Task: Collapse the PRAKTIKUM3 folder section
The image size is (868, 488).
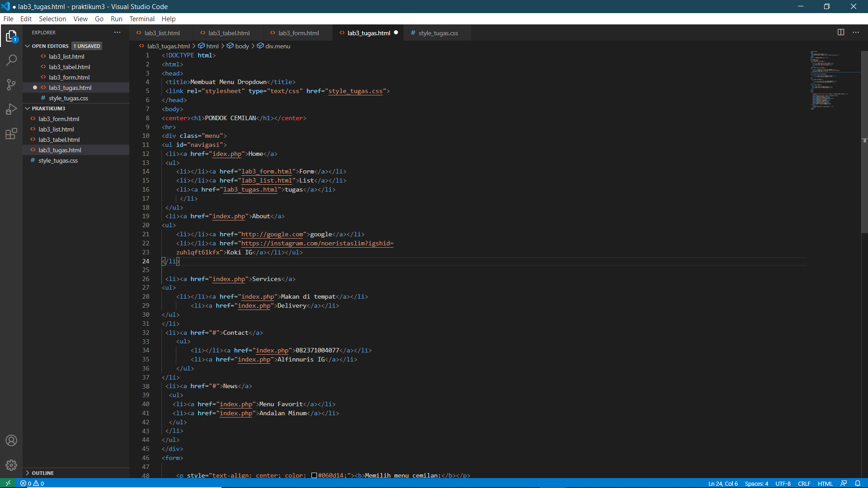Action: click(27, 108)
